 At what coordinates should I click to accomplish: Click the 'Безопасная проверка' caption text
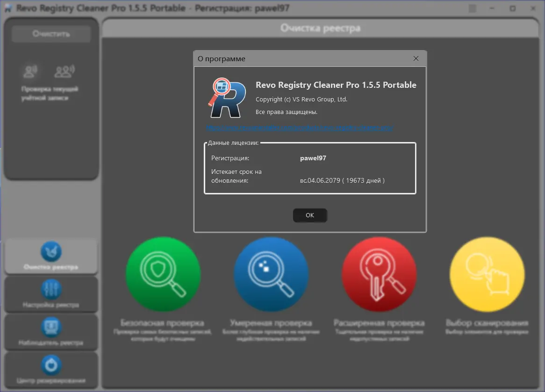point(162,323)
